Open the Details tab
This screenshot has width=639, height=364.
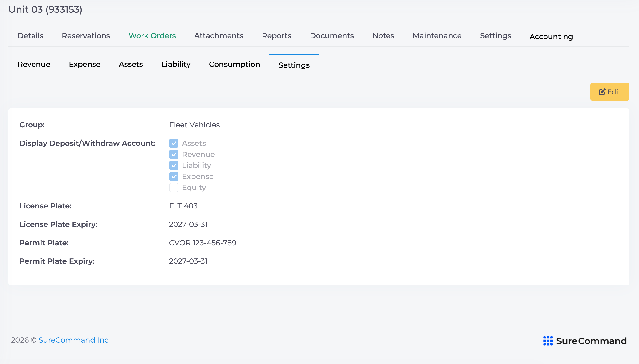click(x=30, y=36)
